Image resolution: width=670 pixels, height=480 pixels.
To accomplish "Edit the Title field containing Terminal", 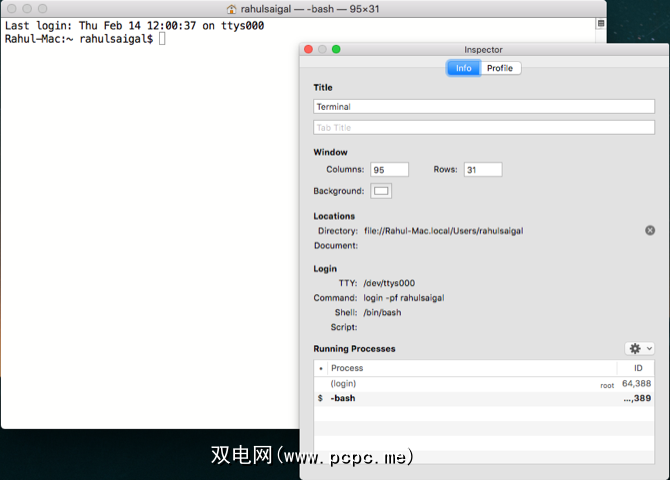I will [x=484, y=107].
